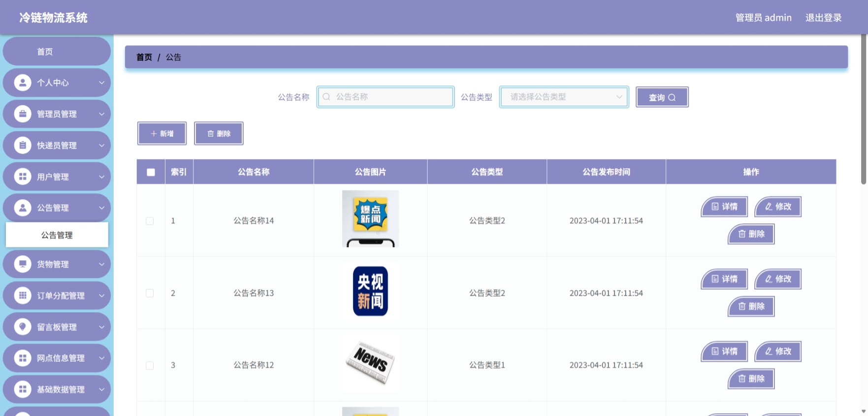Click the scrollbar down arrow
The image size is (868, 416).
pos(864,411)
